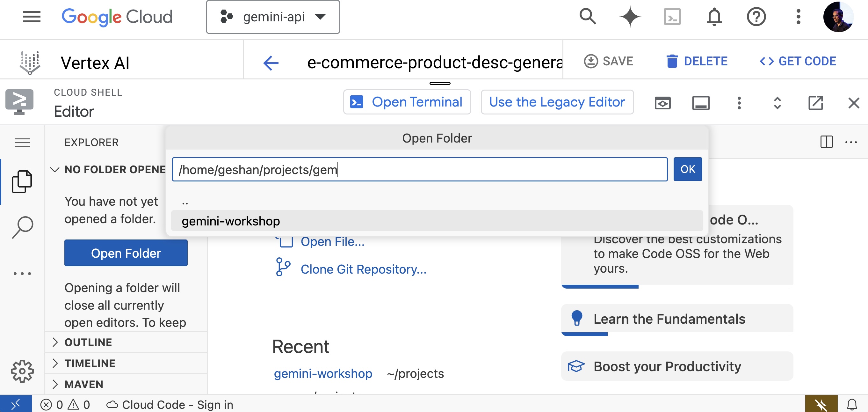Click the Open Folder button

pyautogui.click(x=126, y=253)
